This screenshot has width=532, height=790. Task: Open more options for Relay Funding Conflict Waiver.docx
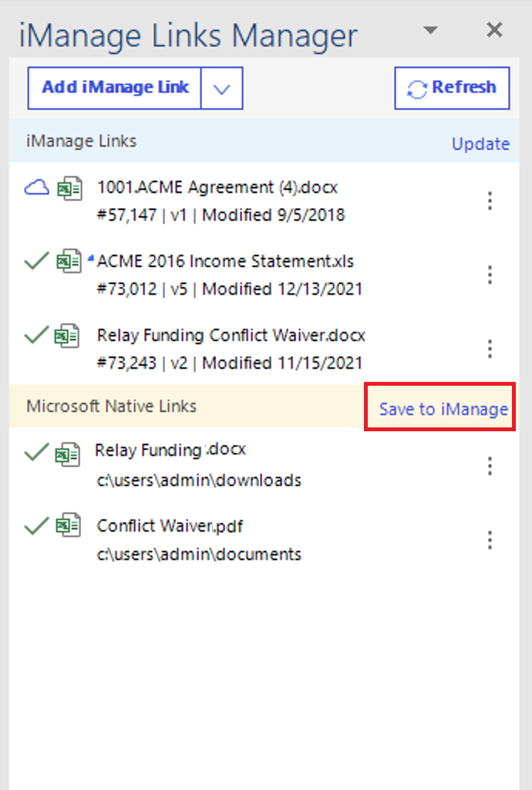tap(490, 349)
